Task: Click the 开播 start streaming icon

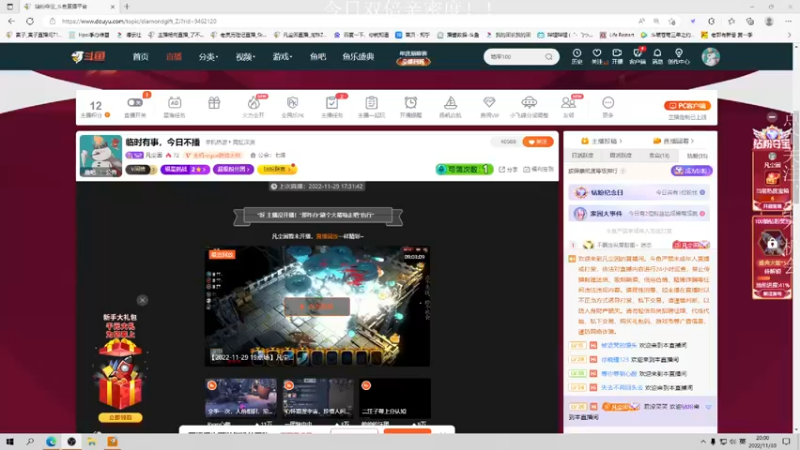Action: (x=617, y=56)
